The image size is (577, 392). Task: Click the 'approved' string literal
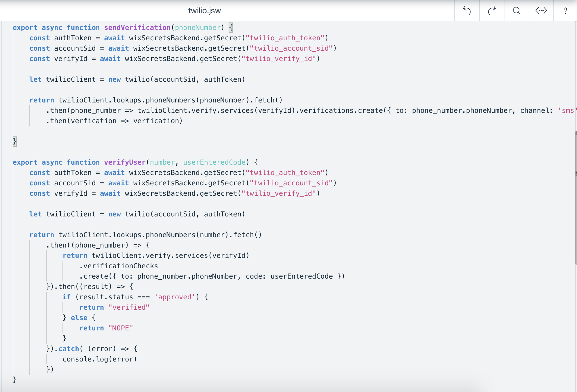pyautogui.click(x=175, y=297)
